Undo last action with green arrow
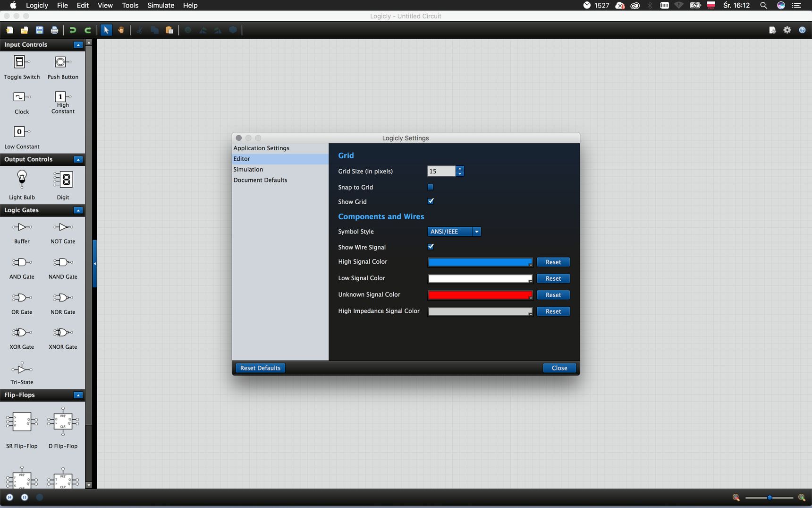This screenshot has width=812, height=508. pyautogui.click(x=73, y=30)
